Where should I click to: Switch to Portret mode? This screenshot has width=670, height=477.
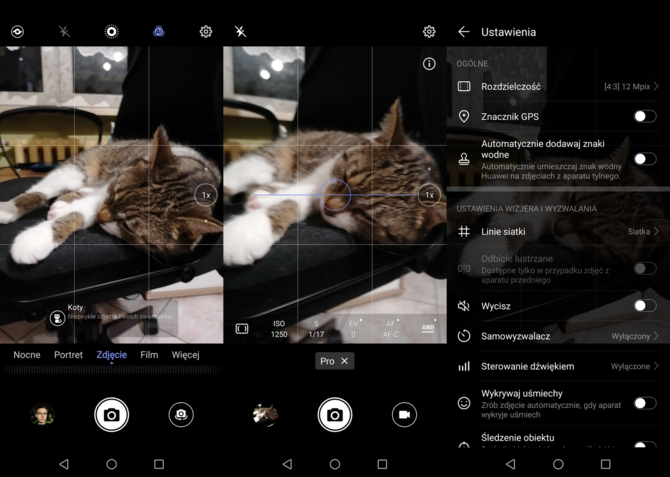coord(68,355)
